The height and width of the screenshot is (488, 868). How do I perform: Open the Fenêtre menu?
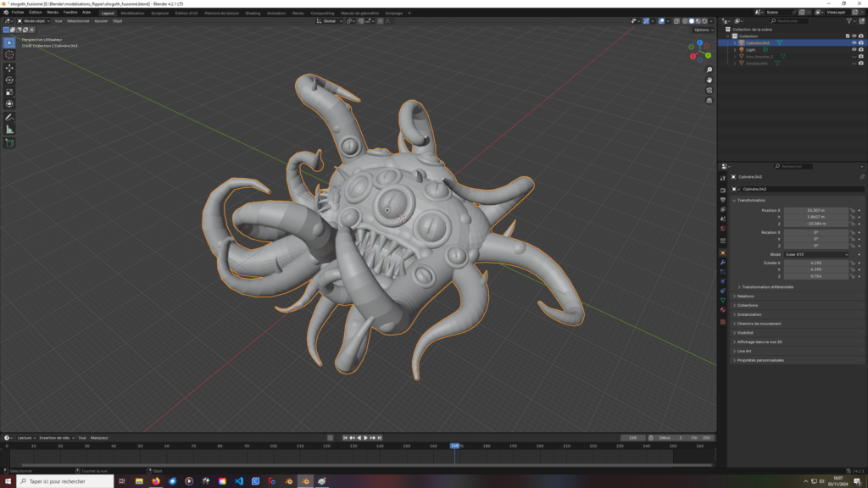(70, 12)
